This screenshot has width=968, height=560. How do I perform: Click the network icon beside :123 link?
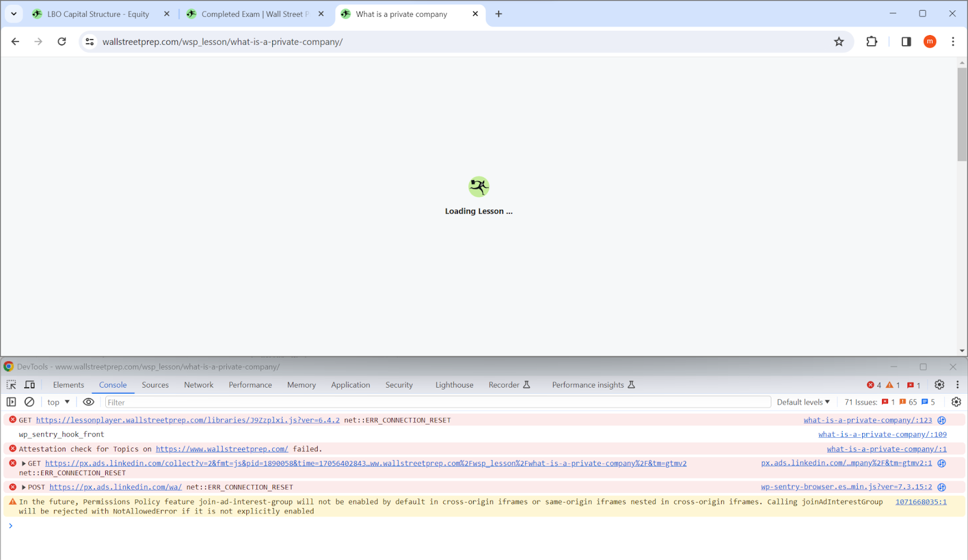pos(941,420)
